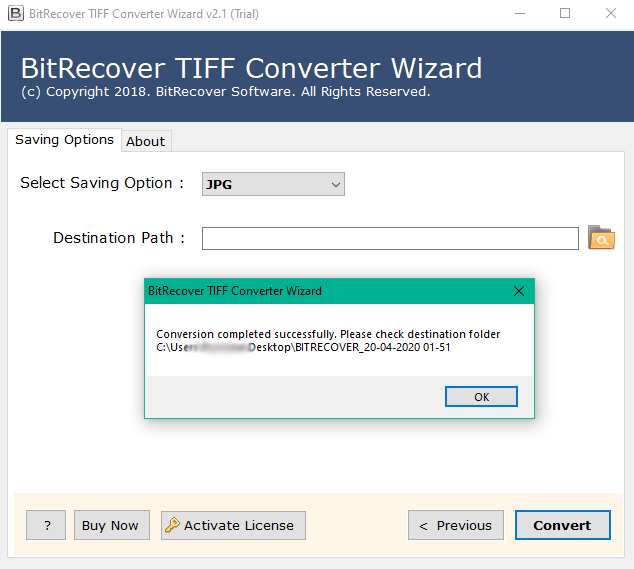The width and height of the screenshot is (634, 569).
Task: Open the Select Saving Option JPG dropdown
Action: point(273,184)
